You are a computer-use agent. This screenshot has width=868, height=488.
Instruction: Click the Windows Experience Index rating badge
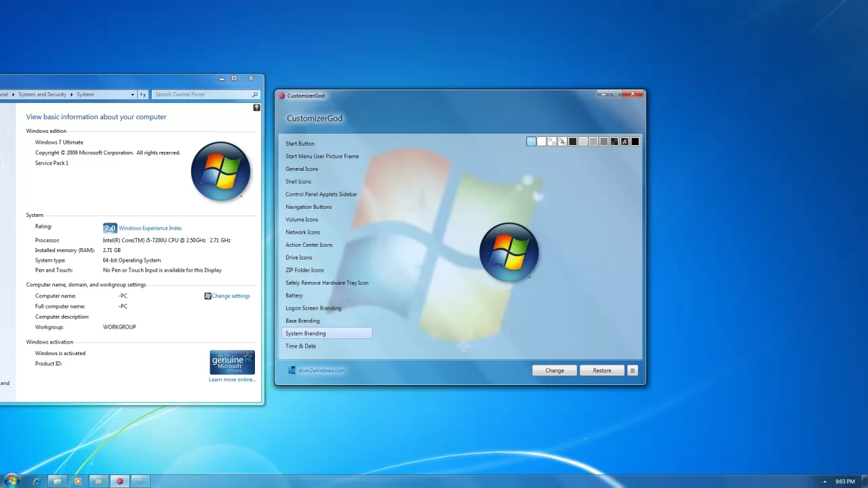tap(110, 228)
